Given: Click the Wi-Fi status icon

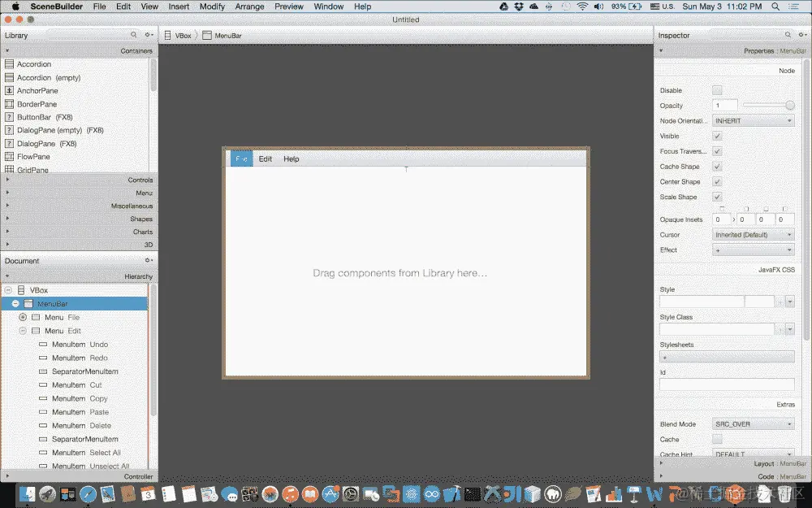Looking at the screenshot, I should (x=582, y=7).
